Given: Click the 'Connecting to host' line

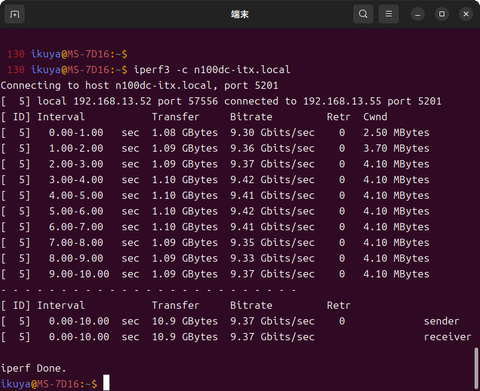Looking at the screenshot, I should tap(139, 85).
